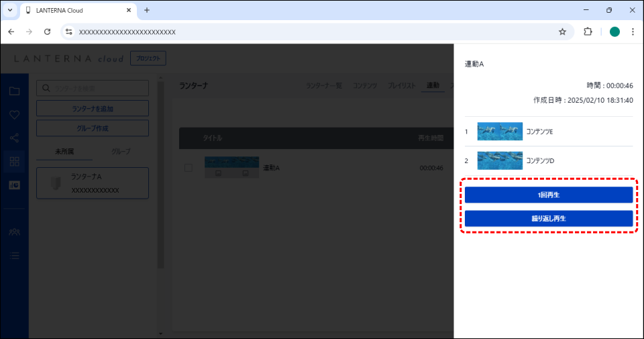Click the ランターナ search input field
This screenshot has height=339, width=644.
[x=92, y=88]
